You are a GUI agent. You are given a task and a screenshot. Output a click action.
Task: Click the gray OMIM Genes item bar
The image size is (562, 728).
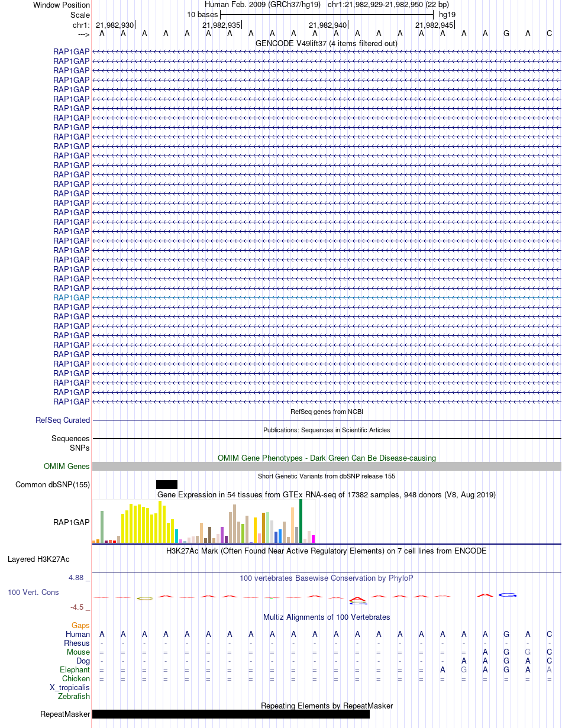(x=327, y=467)
